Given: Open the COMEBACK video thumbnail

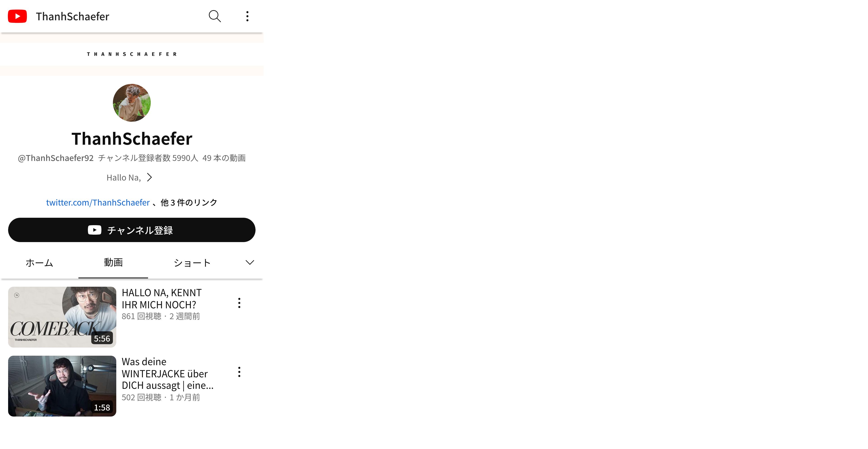Looking at the screenshot, I should [x=62, y=317].
